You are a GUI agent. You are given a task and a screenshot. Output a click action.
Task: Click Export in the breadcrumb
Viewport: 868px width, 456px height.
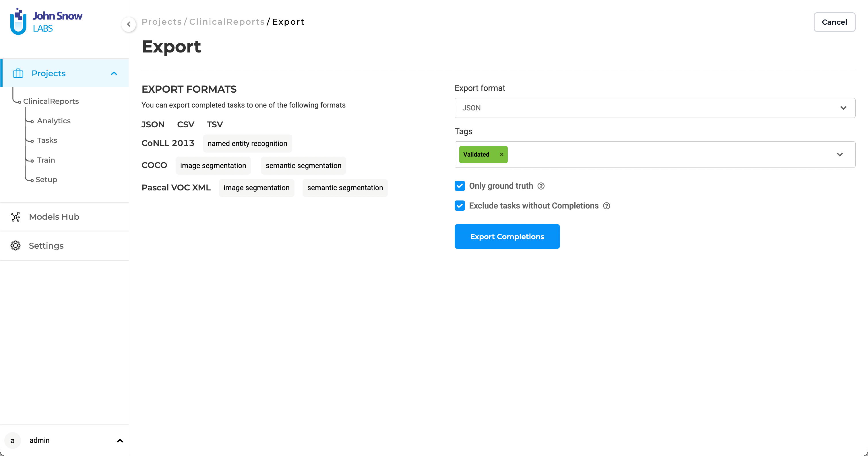288,22
